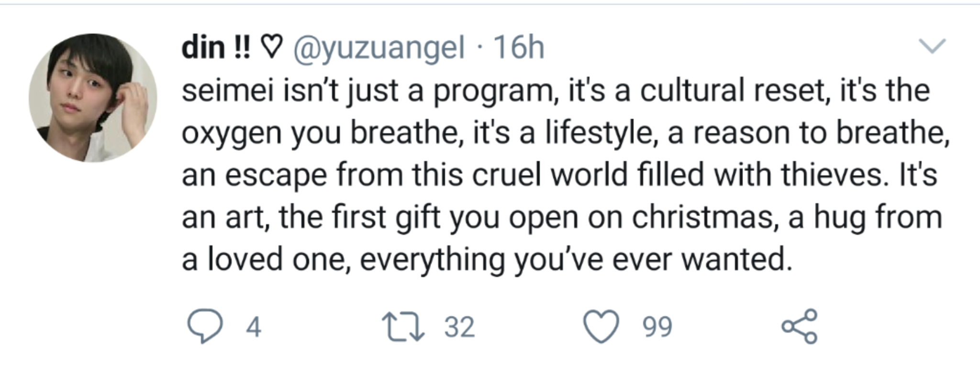Expand the tweet options chevron
This screenshot has height=390, width=980.
tap(932, 46)
